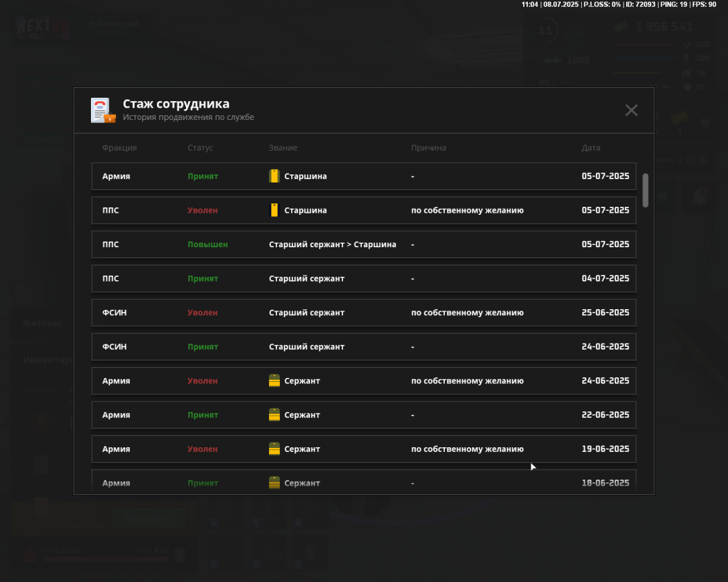Click subtitle История продвижения по службе
The height and width of the screenshot is (582, 728).
tap(188, 117)
